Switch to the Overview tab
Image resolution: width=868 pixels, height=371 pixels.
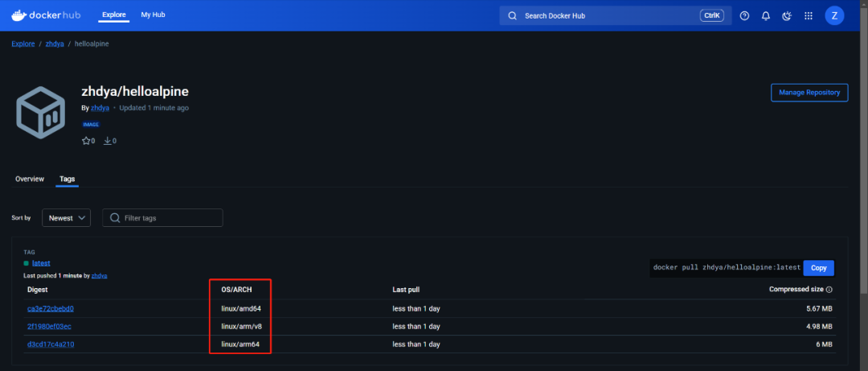click(30, 179)
